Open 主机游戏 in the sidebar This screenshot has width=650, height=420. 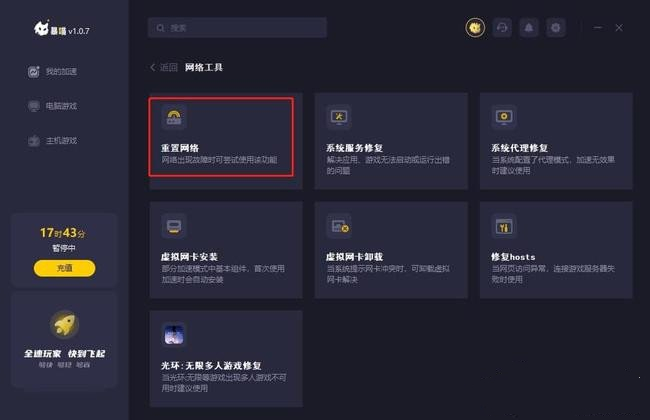[53, 141]
